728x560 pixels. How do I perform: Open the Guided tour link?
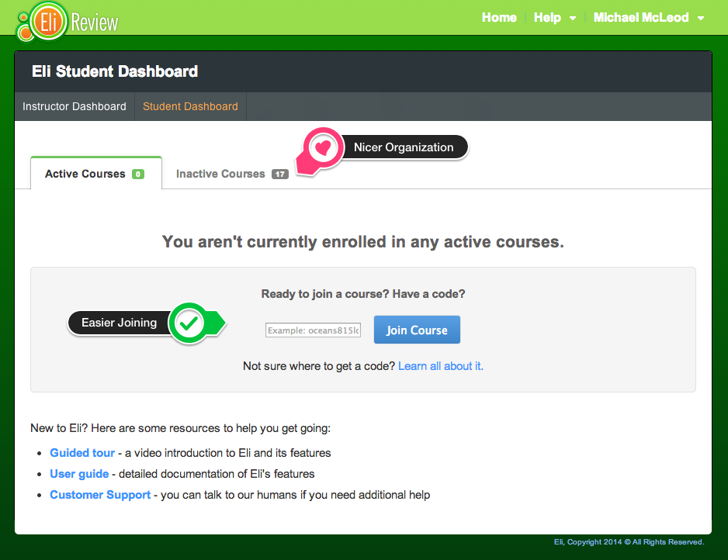pyautogui.click(x=82, y=453)
